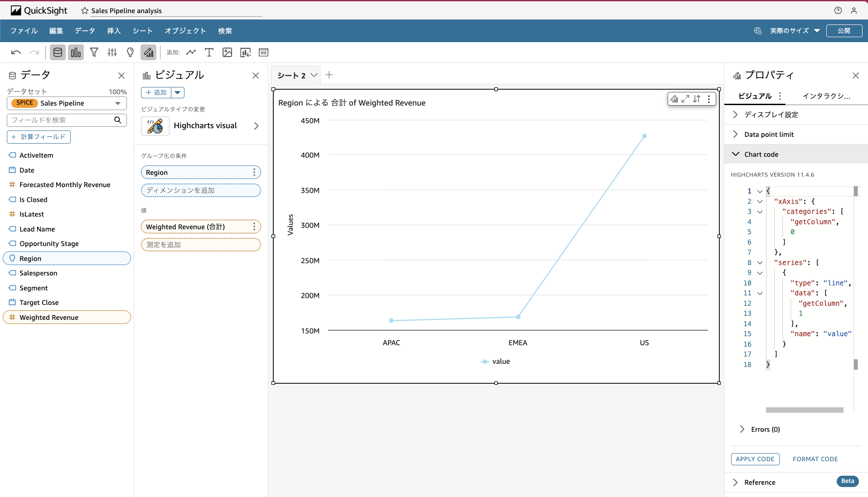The width and height of the screenshot is (868, 497).
Task: Open the データ menu
Action: (85, 31)
